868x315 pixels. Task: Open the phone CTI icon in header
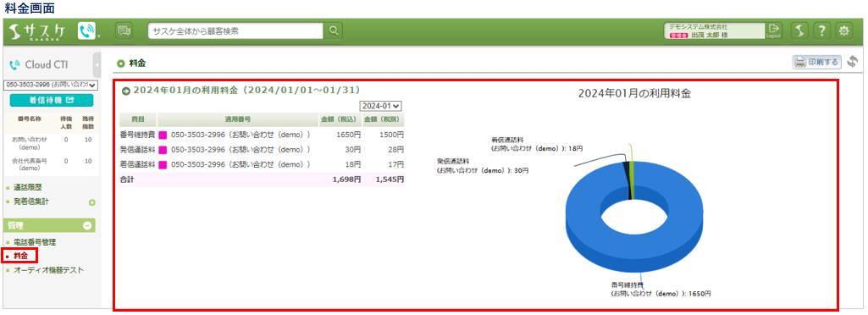click(x=86, y=31)
